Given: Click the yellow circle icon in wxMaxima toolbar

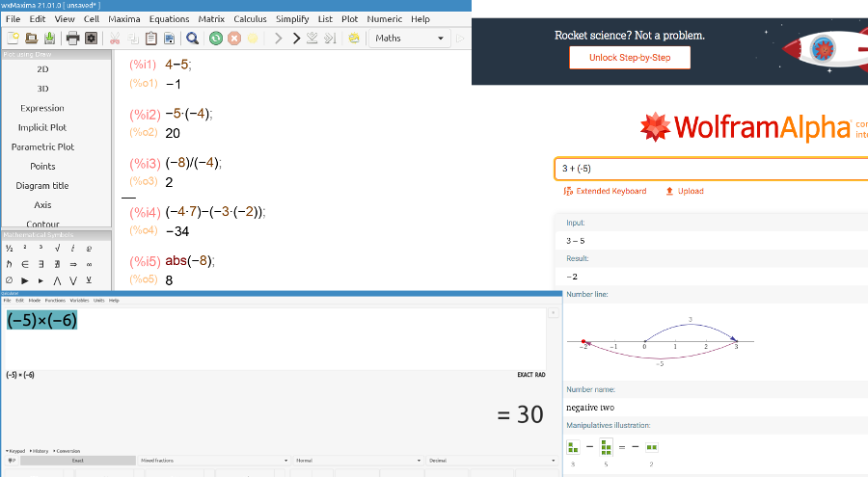Looking at the screenshot, I should pyautogui.click(x=253, y=39).
